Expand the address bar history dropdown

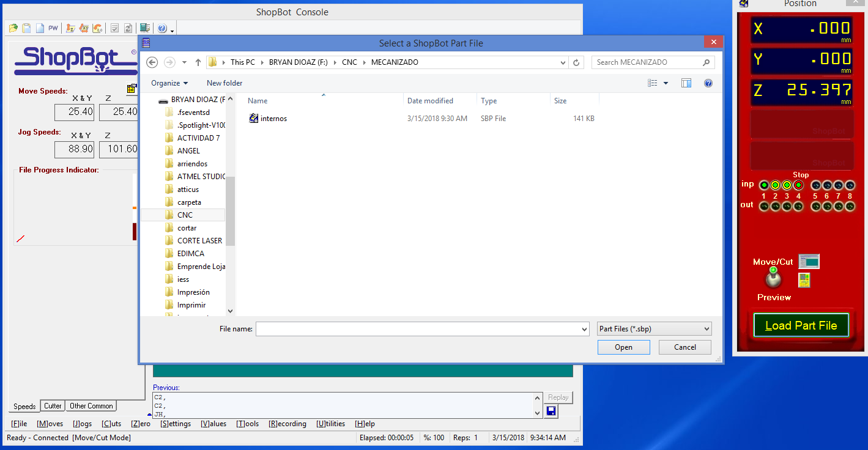(563, 62)
